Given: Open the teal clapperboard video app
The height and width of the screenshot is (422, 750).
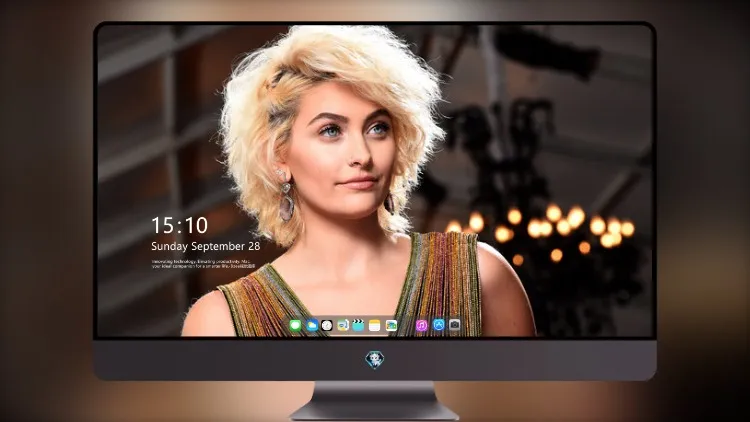Looking at the screenshot, I should 358,325.
